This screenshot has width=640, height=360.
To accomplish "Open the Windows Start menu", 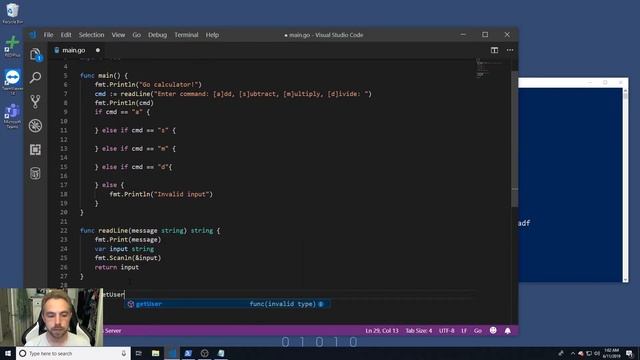I will pos(8,353).
